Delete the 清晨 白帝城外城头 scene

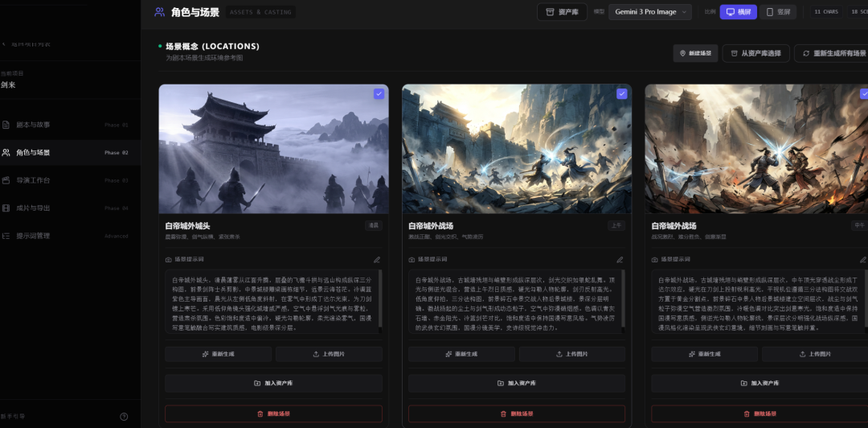(273, 414)
